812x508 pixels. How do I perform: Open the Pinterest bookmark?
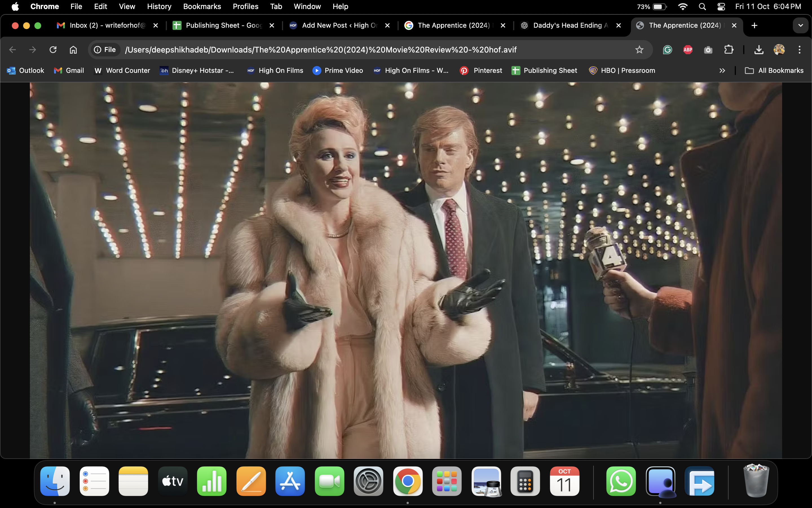coord(481,71)
